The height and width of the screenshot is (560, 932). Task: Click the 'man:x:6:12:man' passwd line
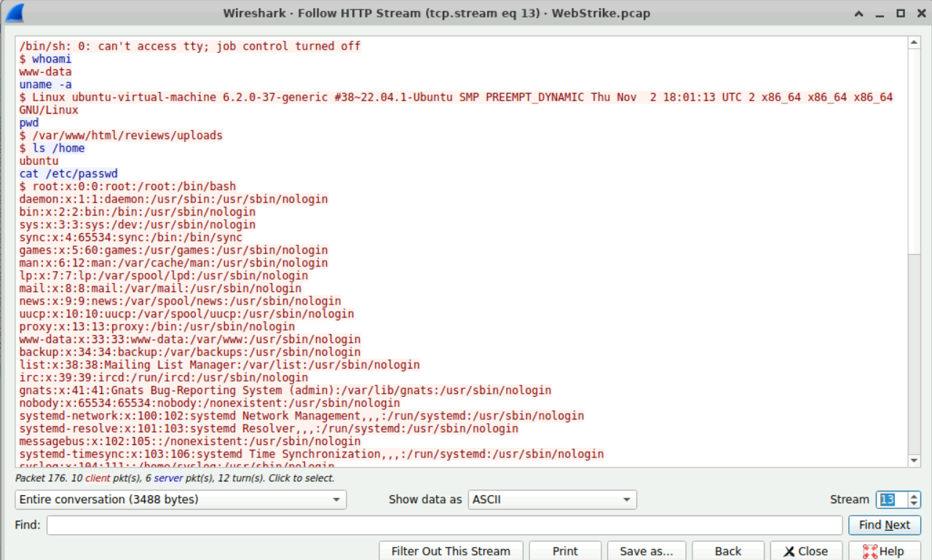pyautogui.click(x=174, y=263)
